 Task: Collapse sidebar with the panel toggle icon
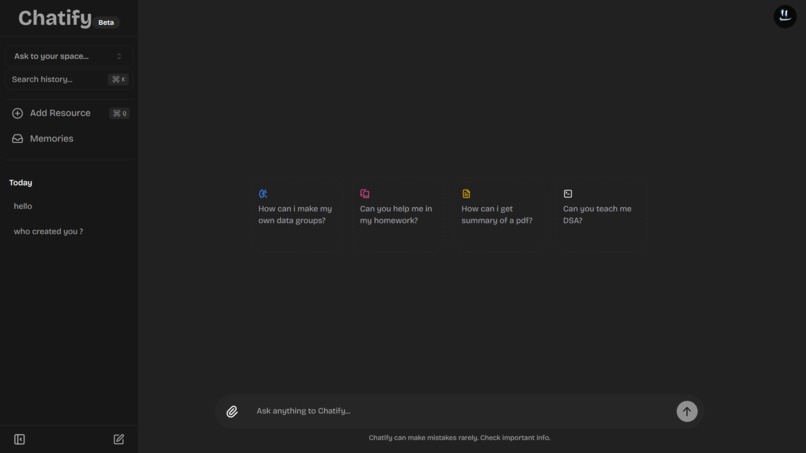click(x=20, y=439)
